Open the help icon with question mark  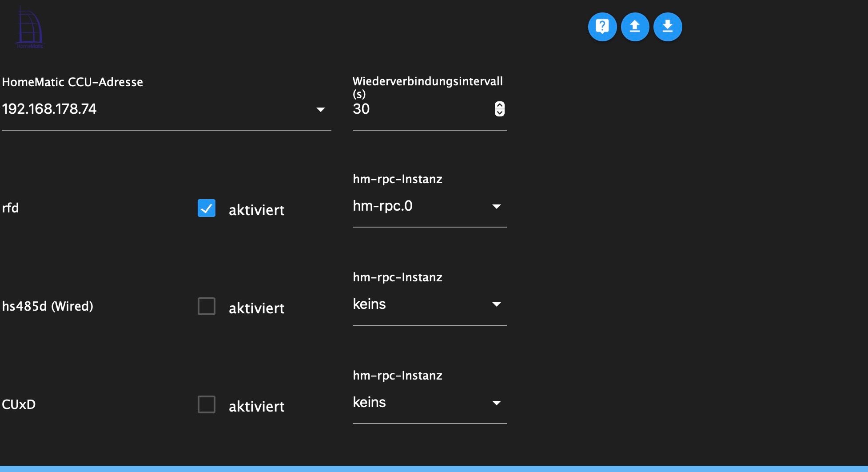pyautogui.click(x=602, y=27)
